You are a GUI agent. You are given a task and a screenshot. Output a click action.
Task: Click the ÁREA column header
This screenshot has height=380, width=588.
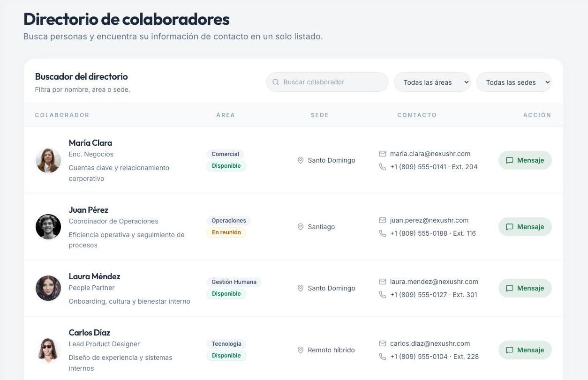[226, 115]
